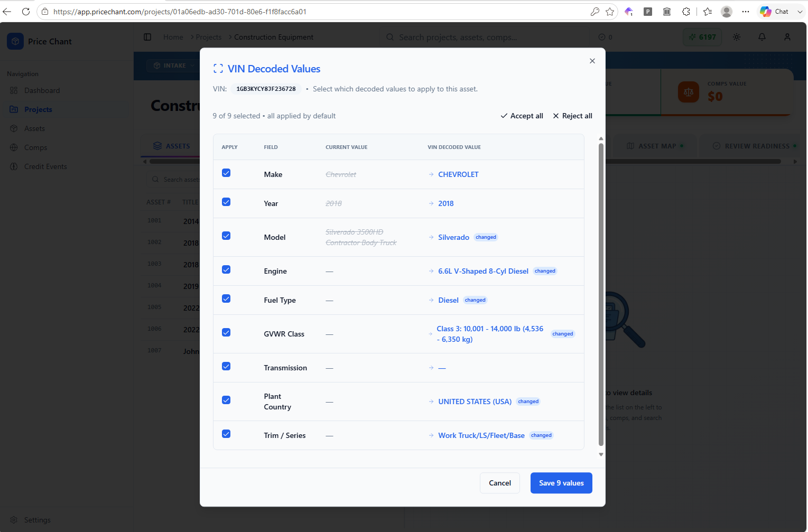
Task: Toggle the Plant Country checkbox
Action: [x=226, y=400]
